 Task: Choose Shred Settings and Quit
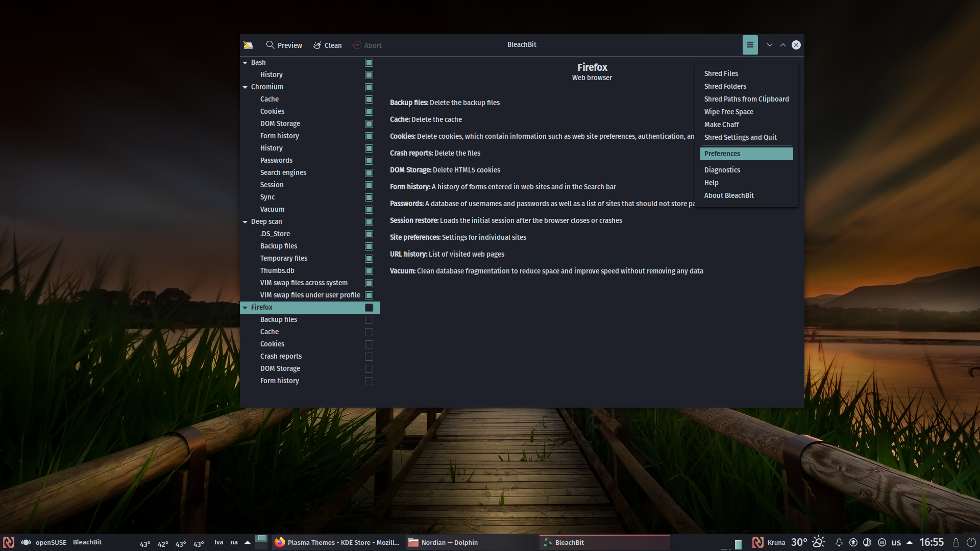(x=746, y=137)
